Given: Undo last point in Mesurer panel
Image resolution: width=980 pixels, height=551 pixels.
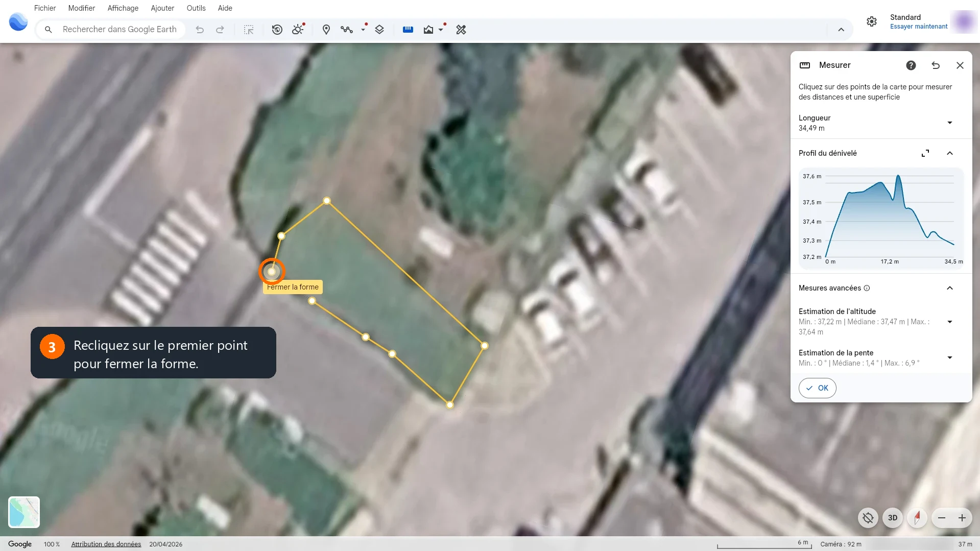Looking at the screenshot, I should pyautogui.click(x=936, y=65).
